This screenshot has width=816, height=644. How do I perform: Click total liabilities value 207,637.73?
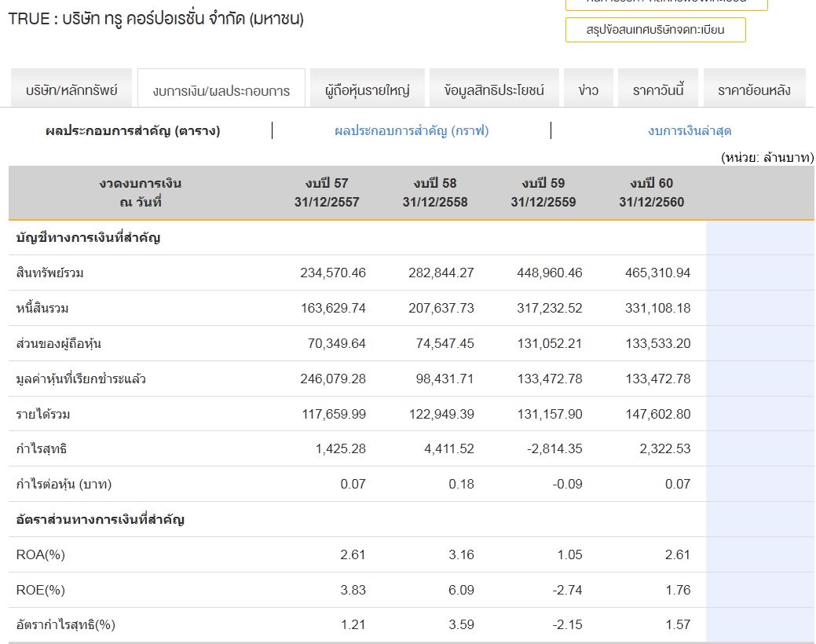pyautogui.click(x=441, y=308)
